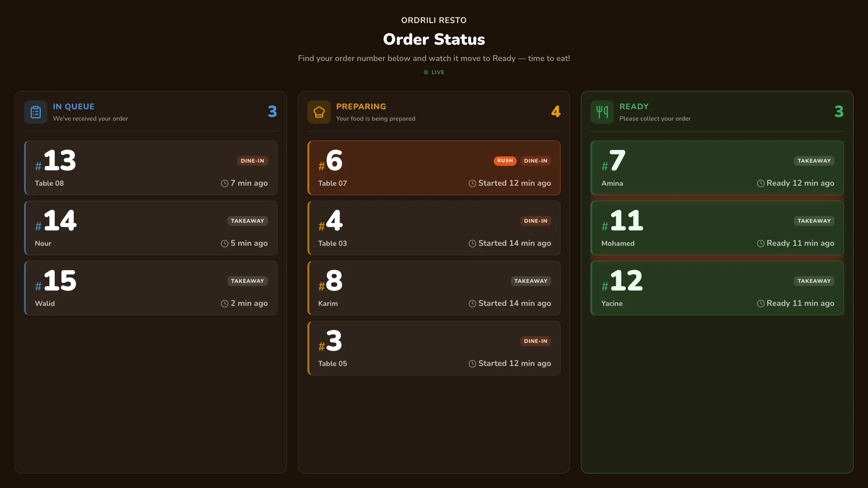Click 'Ready 12 min ago' on Amina's order

(x=800, y=183)
